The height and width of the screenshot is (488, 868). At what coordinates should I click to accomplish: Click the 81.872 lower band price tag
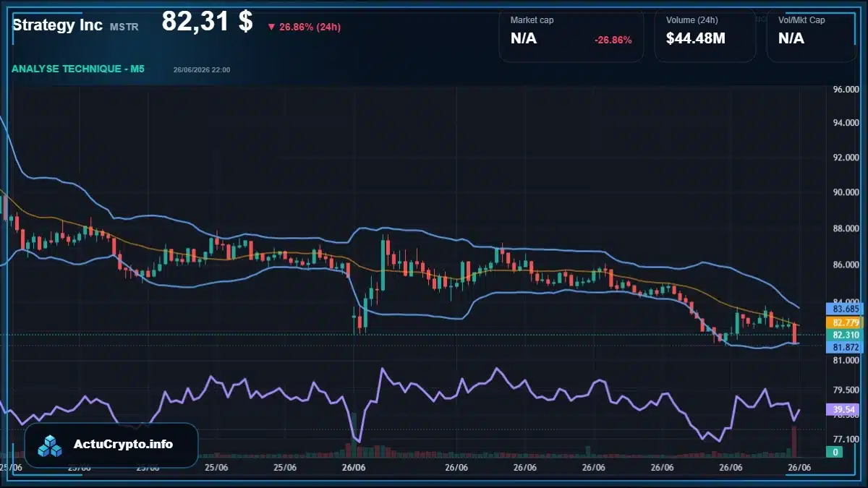pyautogui.click(x=845, y=348)
